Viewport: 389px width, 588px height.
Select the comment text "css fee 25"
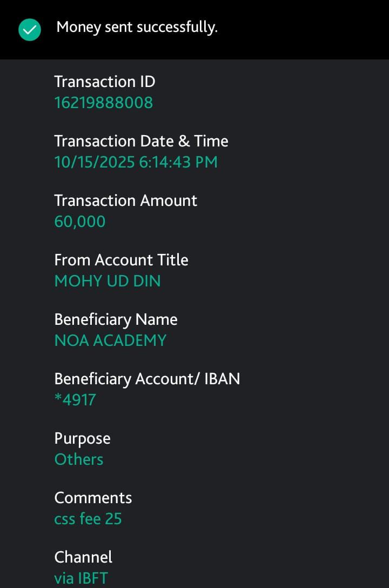pyautogui.click(x=88, y=519)
